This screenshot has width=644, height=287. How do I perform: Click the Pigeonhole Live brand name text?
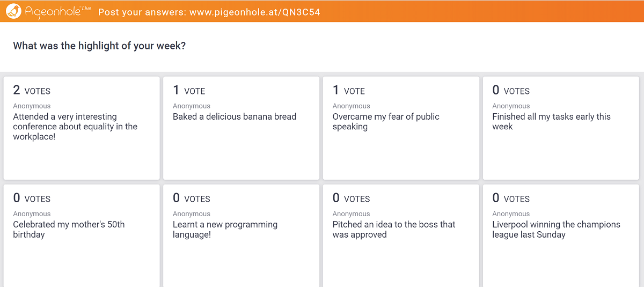[58, 11]
